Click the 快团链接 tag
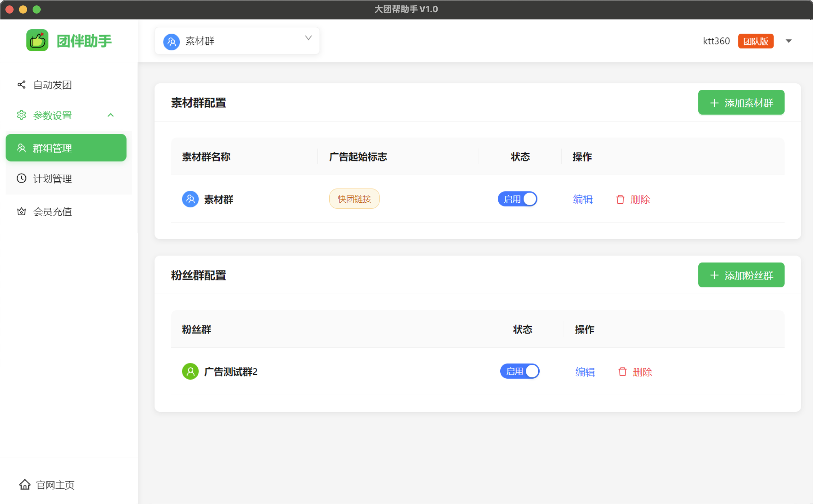The width and height of the screenshot is (813, 504). click(354, 199)
